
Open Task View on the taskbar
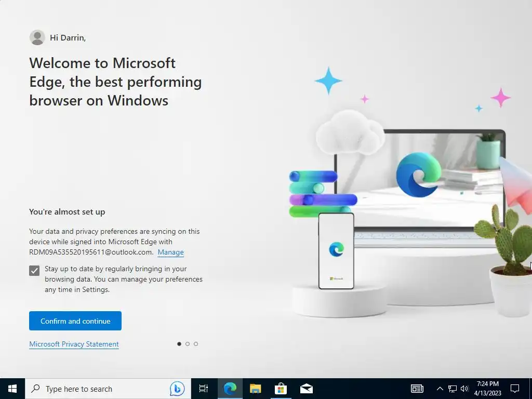coord(204,389)
